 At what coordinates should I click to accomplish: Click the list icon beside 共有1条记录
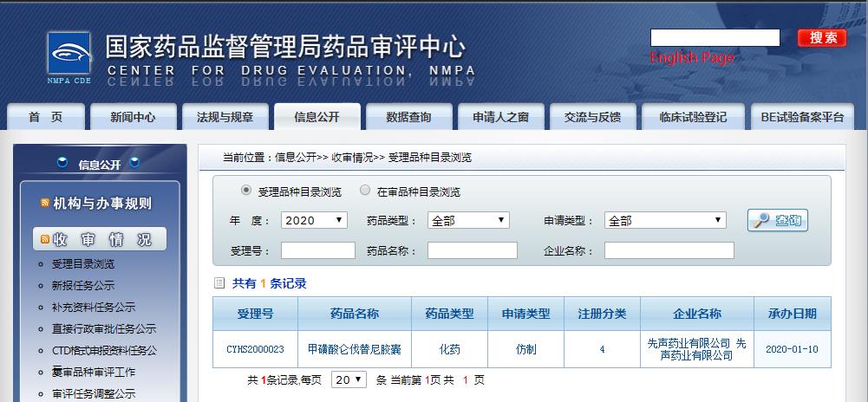click(219, 283)
